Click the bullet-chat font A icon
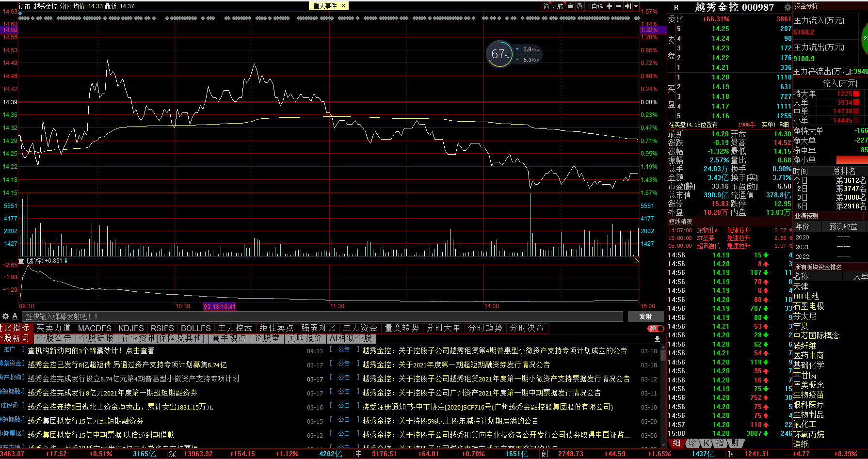This screenshot has width=868, height=459. point(15,317)
